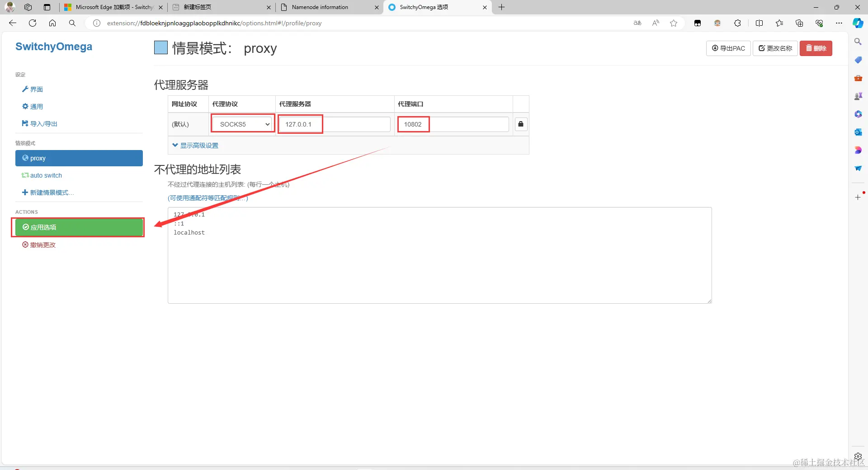Image resolution: width=868 pixels, height=470 pixels.
Task: Open sidebar games chess piece icon
Action: click(x=858, y=96)
